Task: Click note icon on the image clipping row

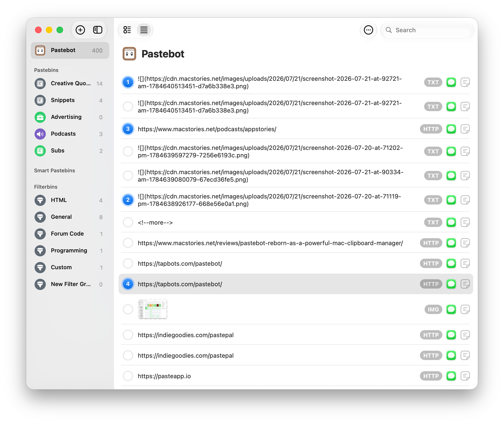Action: (465, 309)
